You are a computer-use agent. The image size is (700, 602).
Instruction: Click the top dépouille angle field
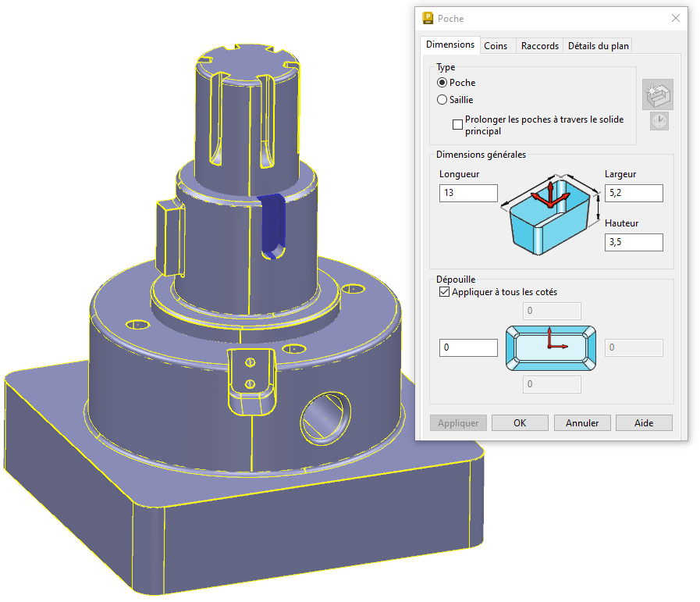(552, 311)
